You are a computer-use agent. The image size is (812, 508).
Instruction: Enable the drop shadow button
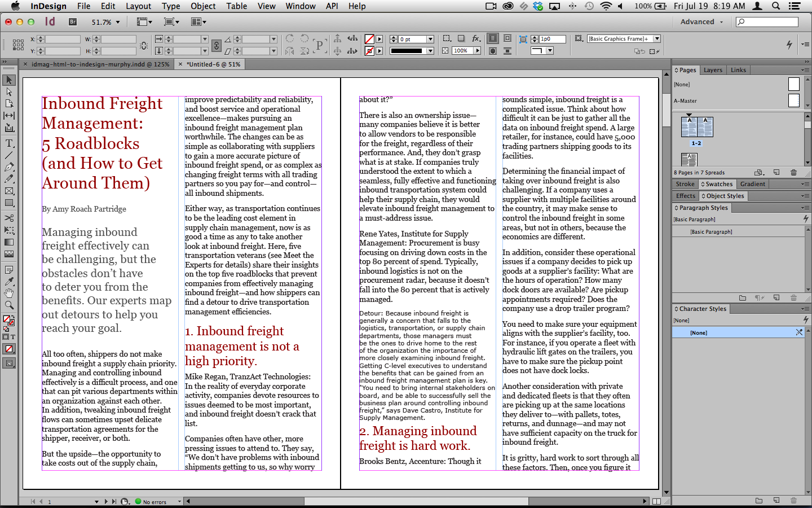(x=461, y=38)
